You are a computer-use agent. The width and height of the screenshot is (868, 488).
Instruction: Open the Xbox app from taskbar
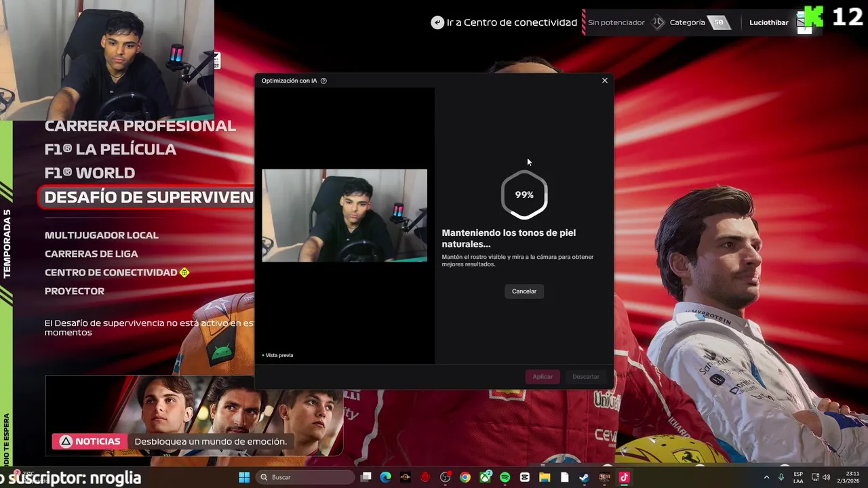[486, 477]
